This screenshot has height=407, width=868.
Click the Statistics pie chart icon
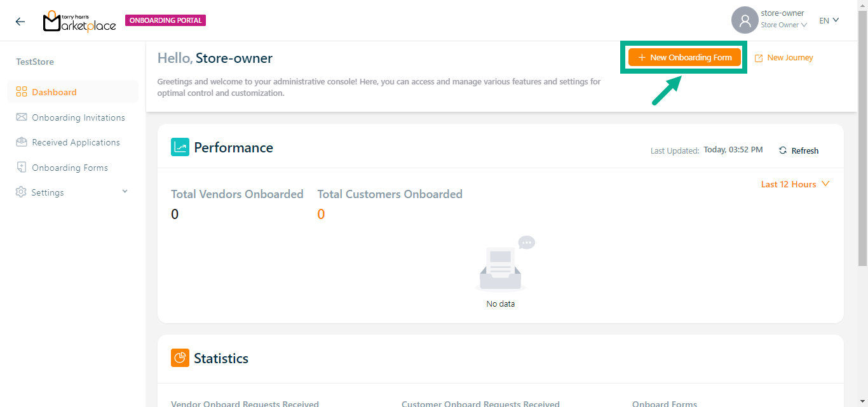[x=180, y=358]
